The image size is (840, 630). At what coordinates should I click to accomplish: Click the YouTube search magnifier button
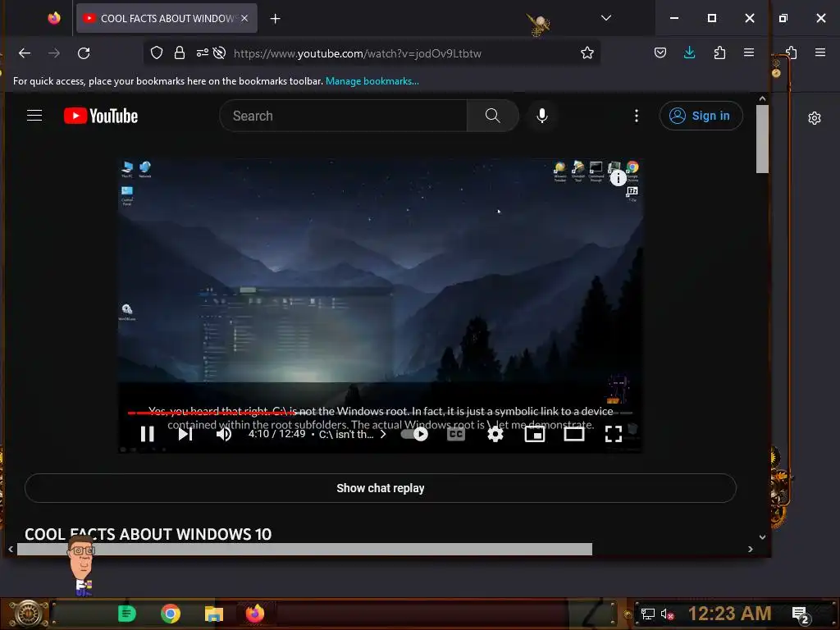(492, 116)
